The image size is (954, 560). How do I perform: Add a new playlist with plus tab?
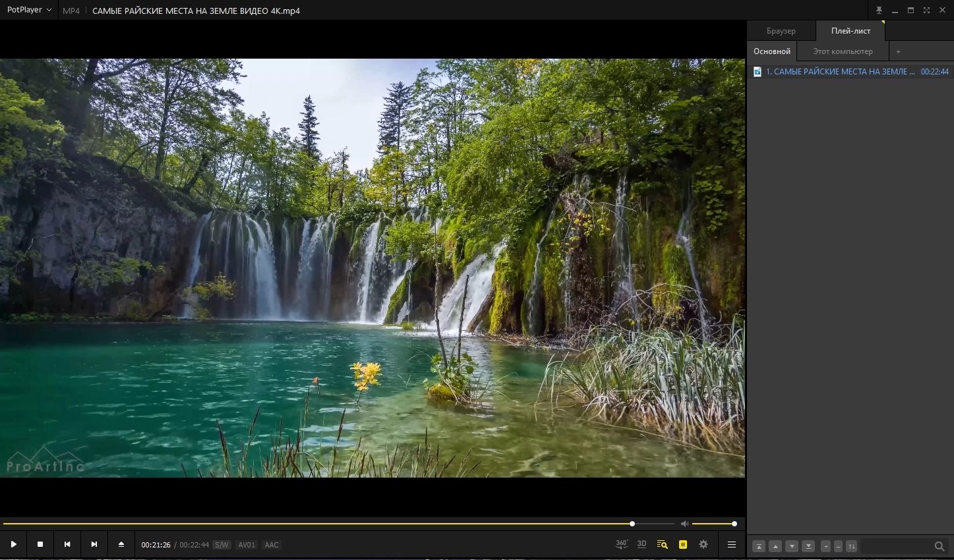point(898,51)
